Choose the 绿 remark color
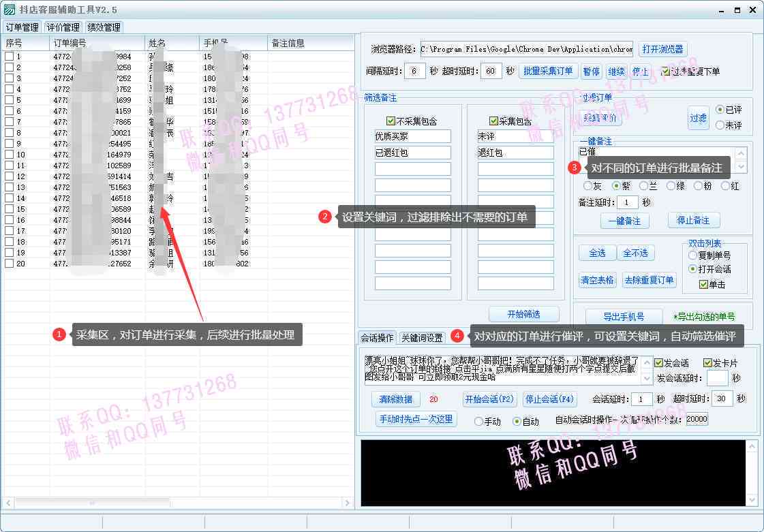Screen dimensions: 764x532 tap(671, 185)
